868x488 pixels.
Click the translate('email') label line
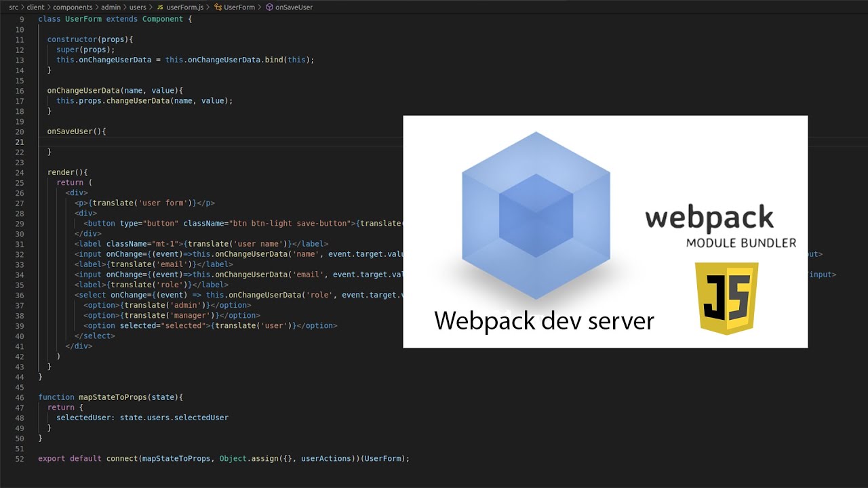tap(154, 264)
